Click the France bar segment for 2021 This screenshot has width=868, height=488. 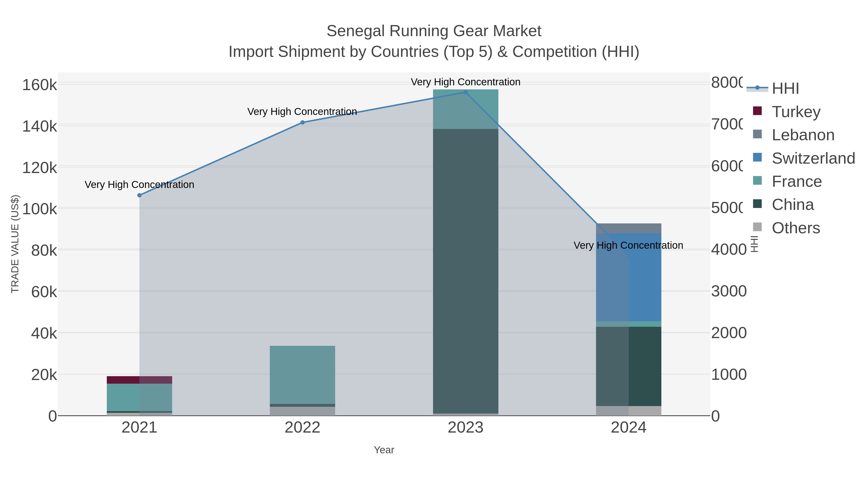pos(140,397)
